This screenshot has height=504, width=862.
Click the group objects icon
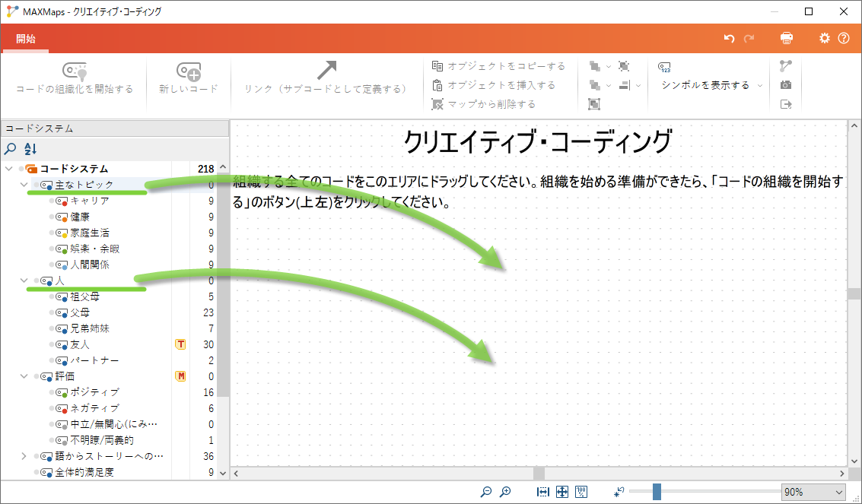pos(594,103)
